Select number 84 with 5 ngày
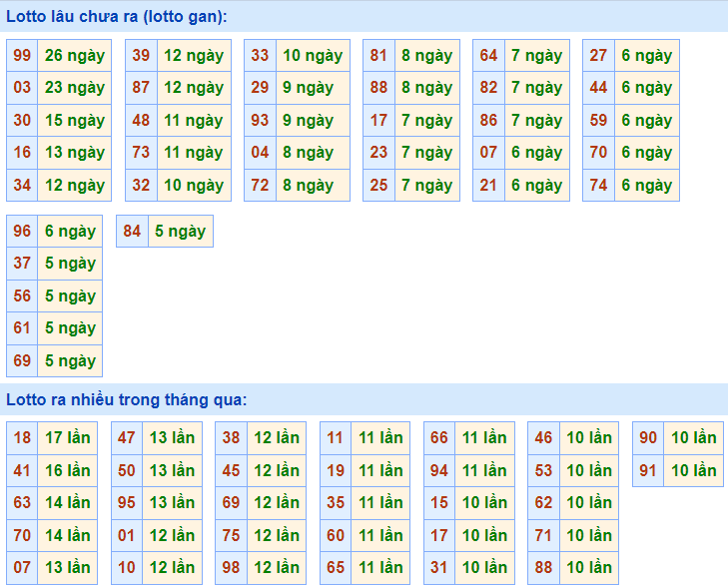The width and height of the screenshot is (728, 588). click(x=133, y=232)
